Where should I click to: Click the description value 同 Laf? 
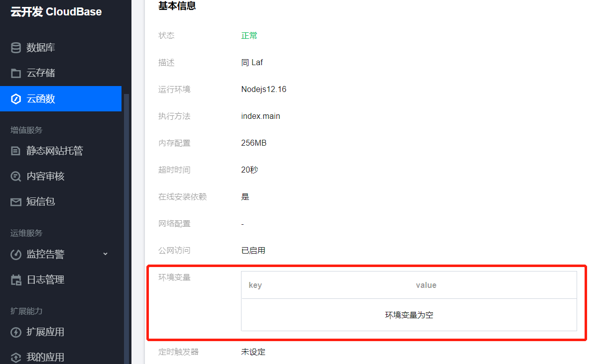coord(252,63)
